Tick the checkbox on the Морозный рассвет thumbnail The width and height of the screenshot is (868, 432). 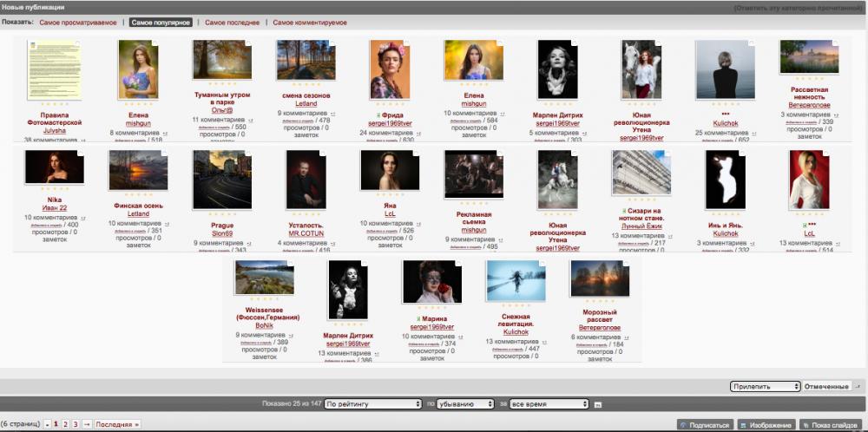click(626, 264)
